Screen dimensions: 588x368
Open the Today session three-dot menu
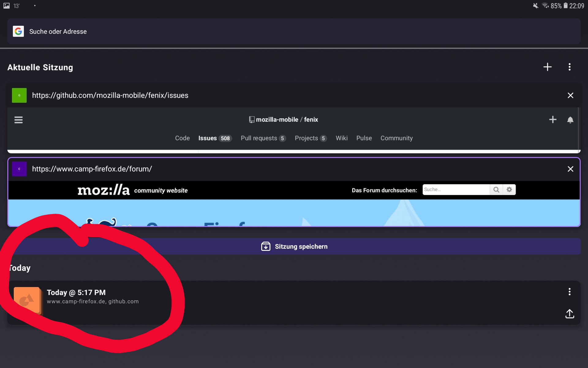[x=570, y=292]
